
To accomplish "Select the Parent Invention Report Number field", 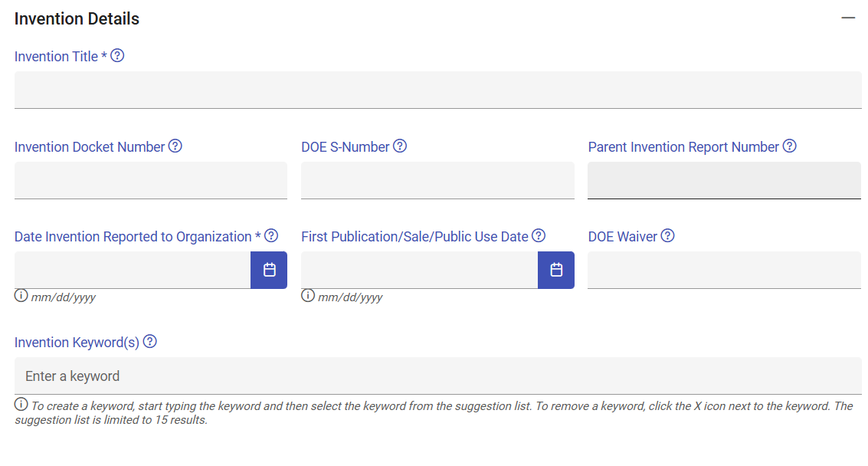I will click(x=724, y=180).
